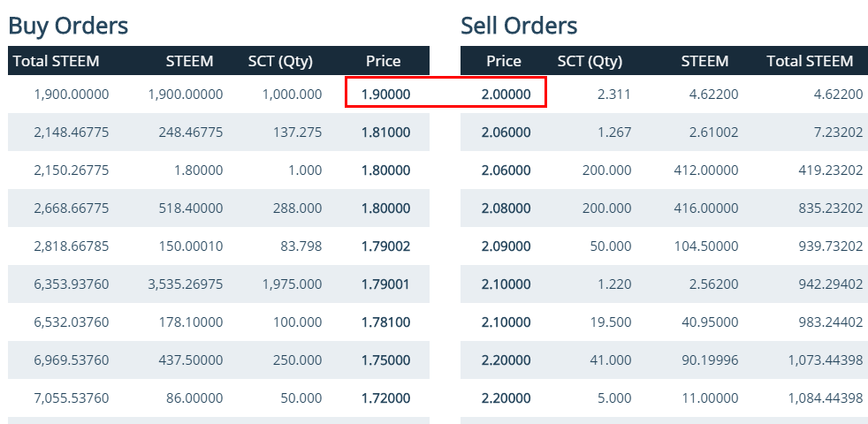This screenshot has width=868, height=424.
Task: Click the Total STEEM header in Buy Orders
Action: point(56,61)
